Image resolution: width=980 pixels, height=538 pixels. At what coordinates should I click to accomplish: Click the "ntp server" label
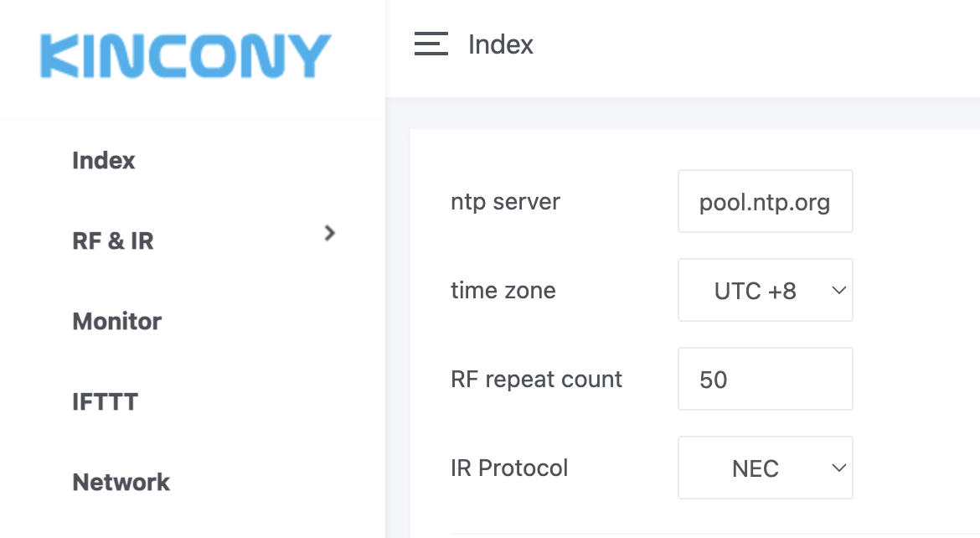click(505, 202)
